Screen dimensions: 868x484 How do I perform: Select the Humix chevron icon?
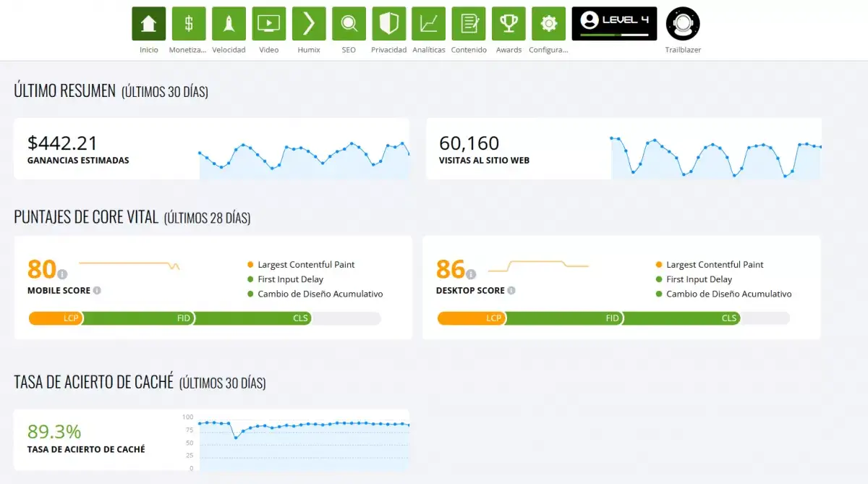309,24
